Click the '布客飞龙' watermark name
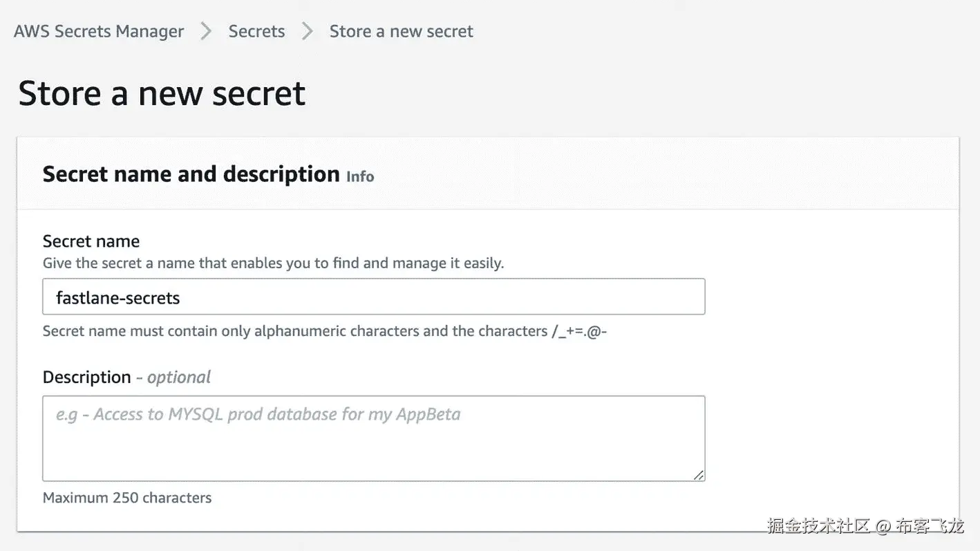The height and width of the screenshot is (551, 980). point(930,526)
